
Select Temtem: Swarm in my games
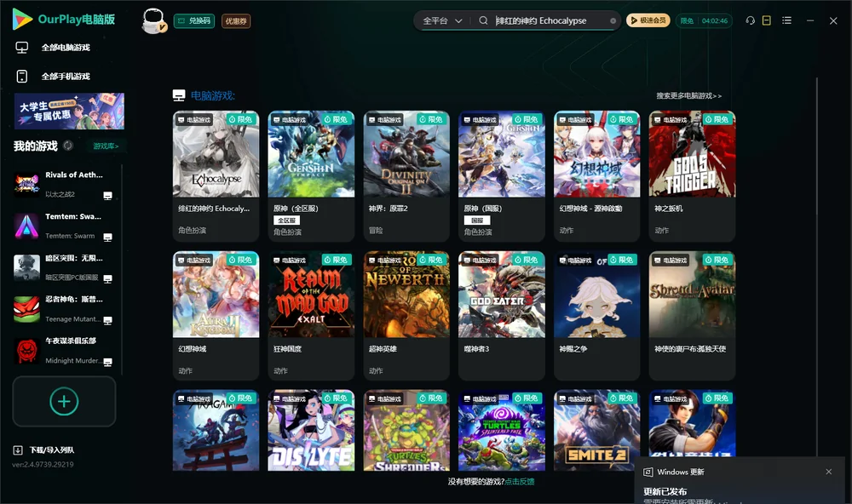(64, 226)
